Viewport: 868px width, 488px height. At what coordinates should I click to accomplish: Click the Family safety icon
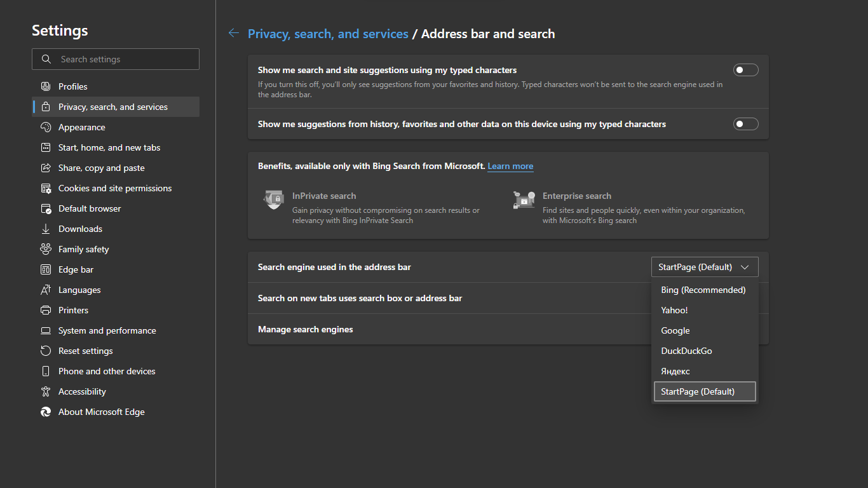point(44,248)
